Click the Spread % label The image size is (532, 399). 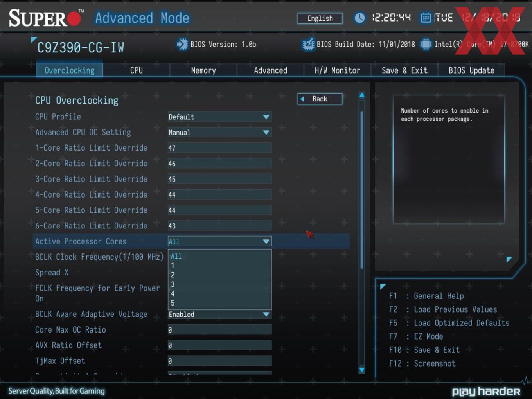point(52,273)
